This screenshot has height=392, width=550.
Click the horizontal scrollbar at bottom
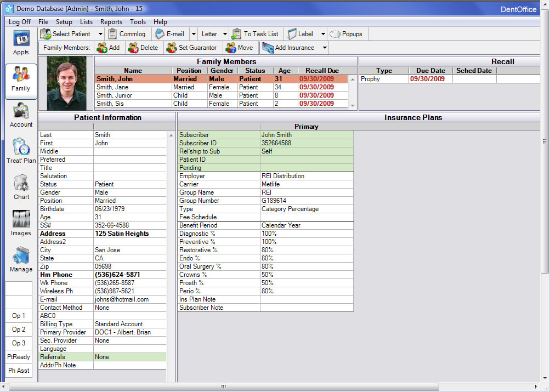(223, 387)
